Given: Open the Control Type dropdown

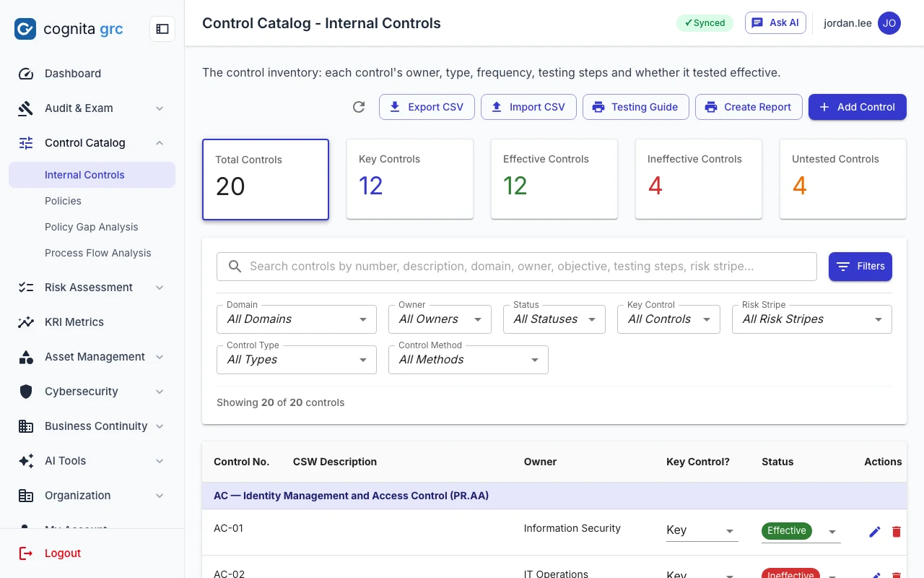Looking at the screenshot, I should 297,360.
